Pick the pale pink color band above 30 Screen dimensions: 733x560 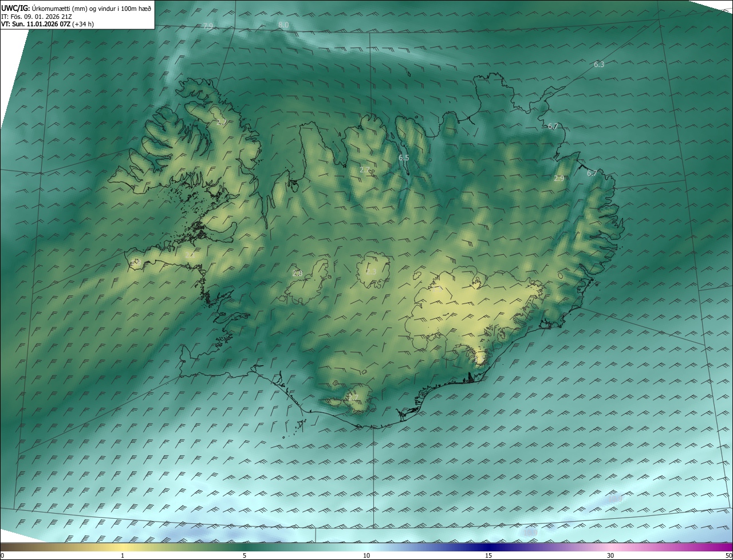point(610,547)
